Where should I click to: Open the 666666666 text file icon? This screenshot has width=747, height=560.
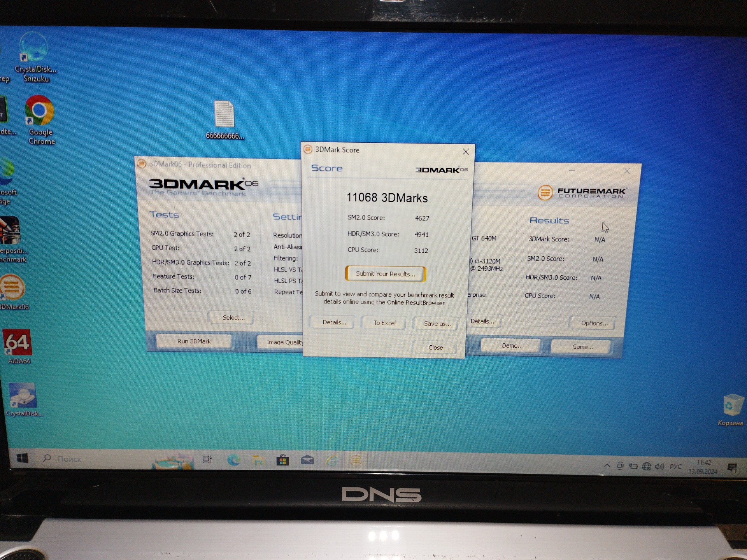click(224, 120)
